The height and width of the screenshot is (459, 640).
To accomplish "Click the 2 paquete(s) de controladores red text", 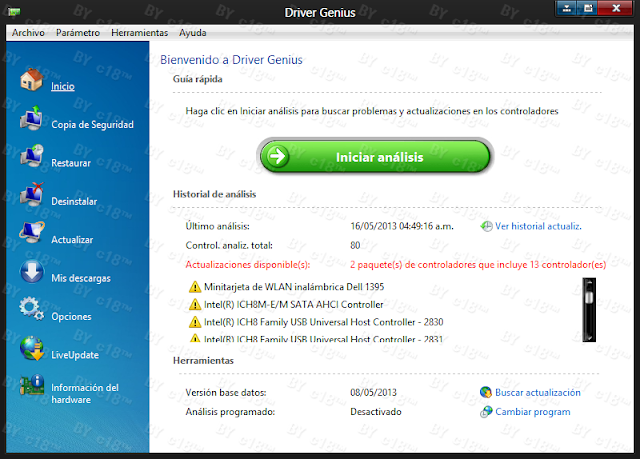I will click(x=478, y=265).
